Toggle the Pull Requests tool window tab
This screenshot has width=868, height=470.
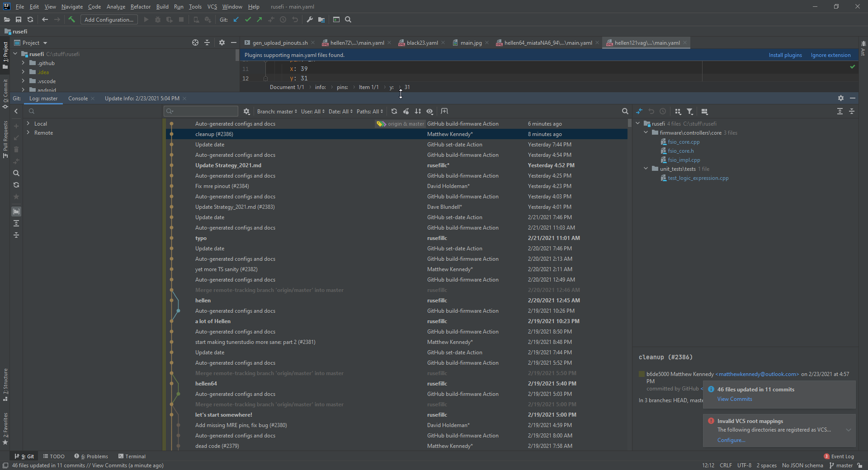tap(5, 139)
